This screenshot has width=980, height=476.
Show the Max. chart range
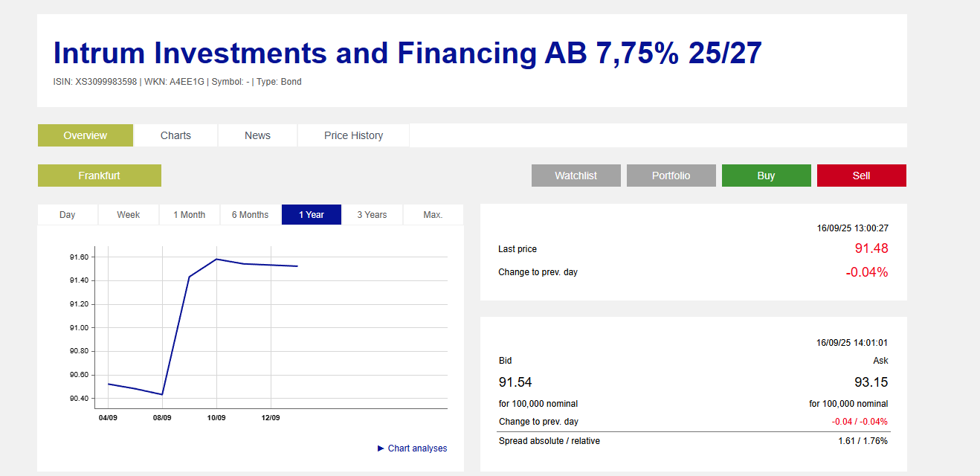point(433,215)
